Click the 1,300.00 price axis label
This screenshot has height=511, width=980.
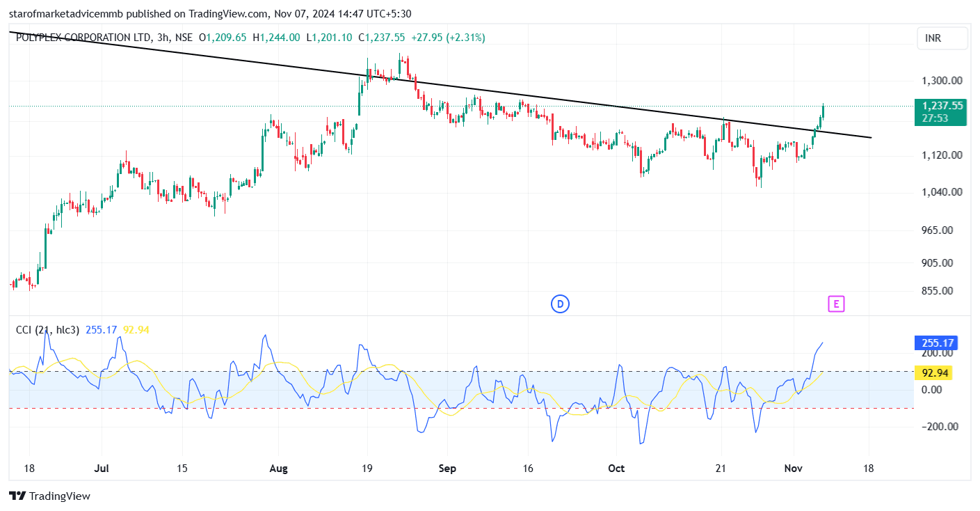[x=942, y=81]
